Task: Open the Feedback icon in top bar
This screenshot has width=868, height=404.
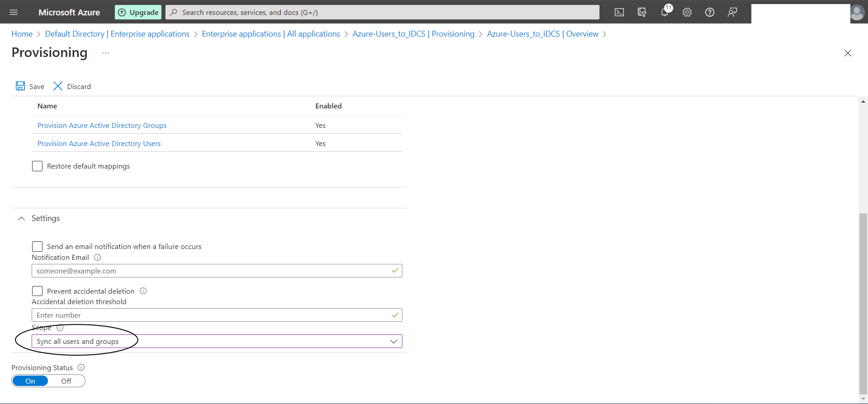Action: [x=732, y=12]
